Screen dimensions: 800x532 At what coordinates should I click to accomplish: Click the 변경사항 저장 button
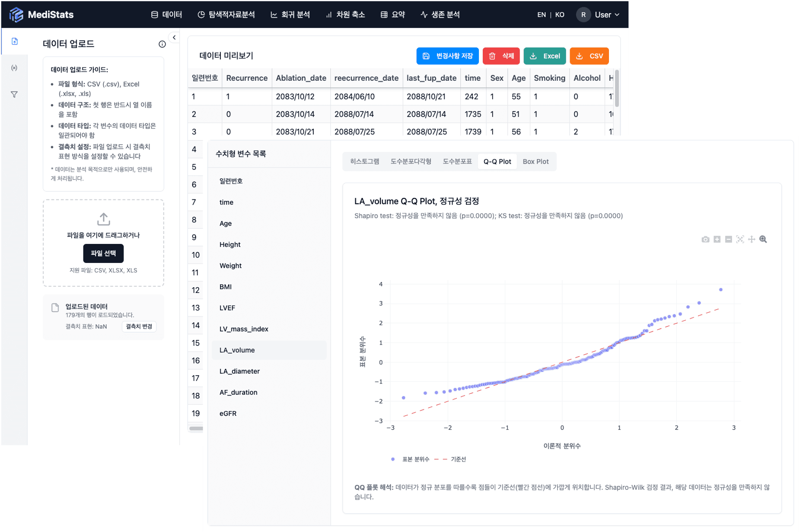click(447, 56)
